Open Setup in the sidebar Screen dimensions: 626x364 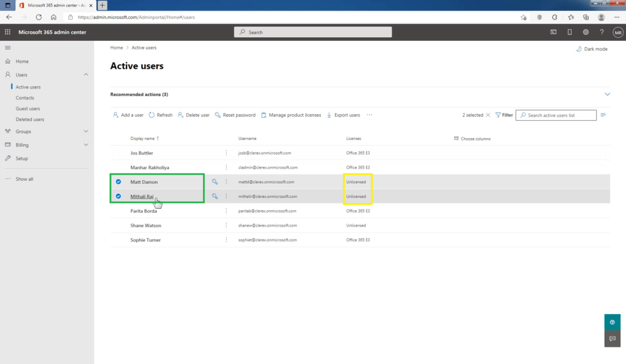tap(21, 158)
